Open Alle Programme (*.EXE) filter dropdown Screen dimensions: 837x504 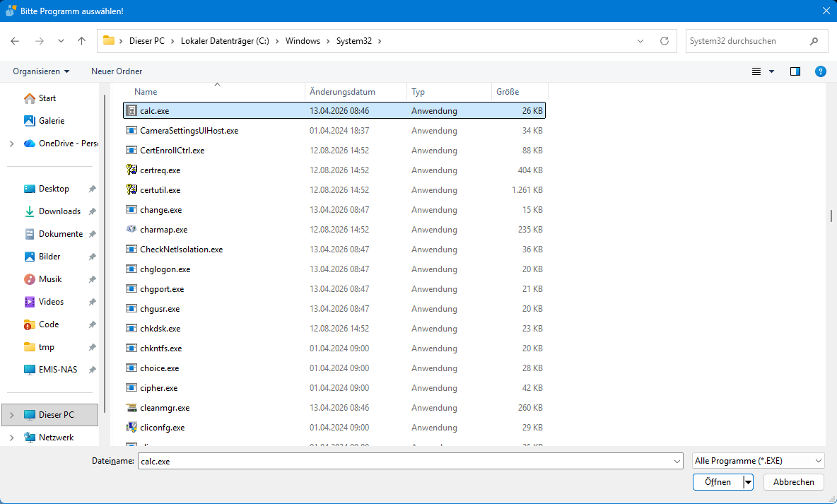(x=758, y=460)
